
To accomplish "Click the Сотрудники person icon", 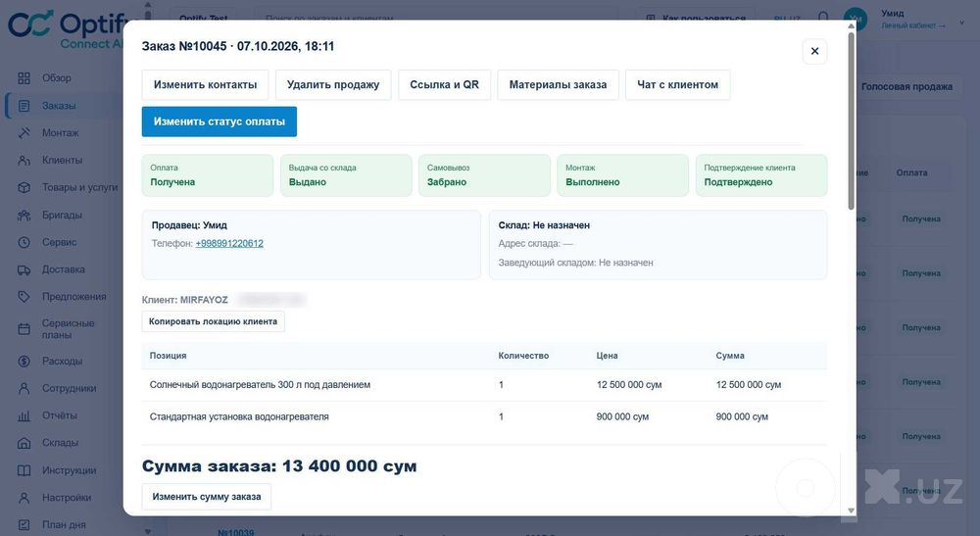I will pyautogui.click(x=24, y=388).
